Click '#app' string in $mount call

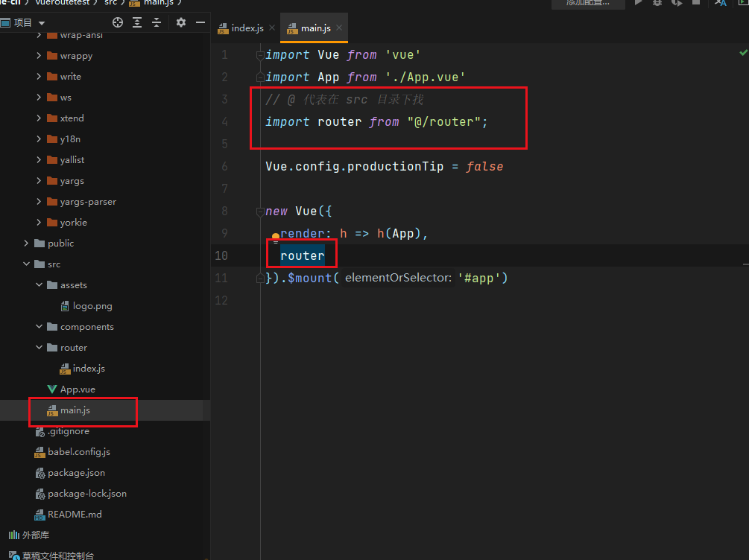point(478,278)
